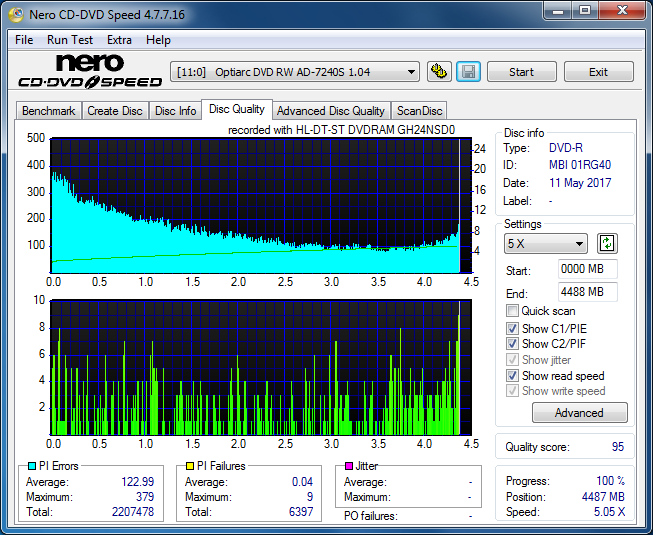Click the progress value 100 %
Image resolution: width=653 pixels, height=535 pixels.
611,481
